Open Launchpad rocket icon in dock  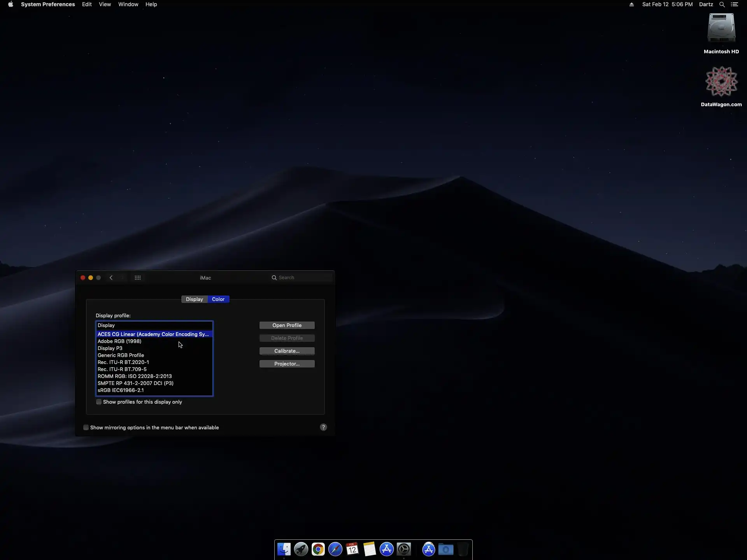point(301,549)
